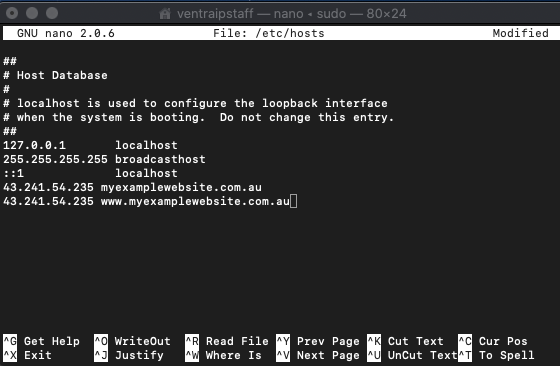
Task: Click the '127.0.0.1' IP address
Action: pos(35,145)
